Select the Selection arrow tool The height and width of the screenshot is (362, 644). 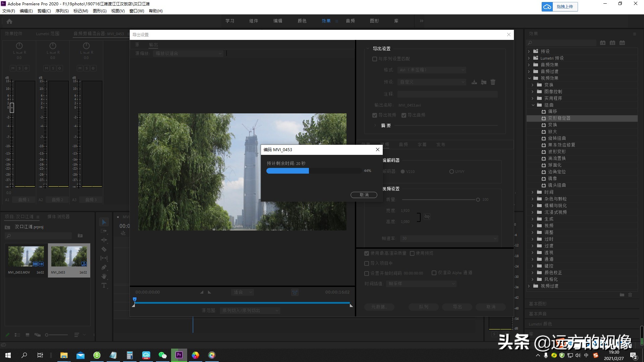point(104,222)
